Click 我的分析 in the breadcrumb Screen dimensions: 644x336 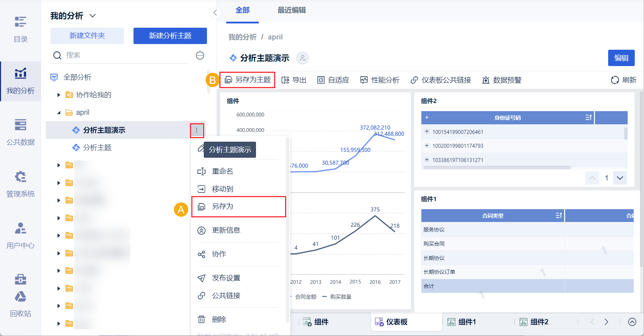(242, 37)
